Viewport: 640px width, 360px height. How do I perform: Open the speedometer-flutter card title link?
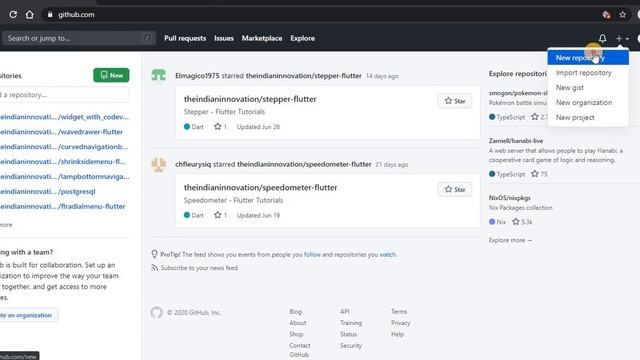(260, 187)
